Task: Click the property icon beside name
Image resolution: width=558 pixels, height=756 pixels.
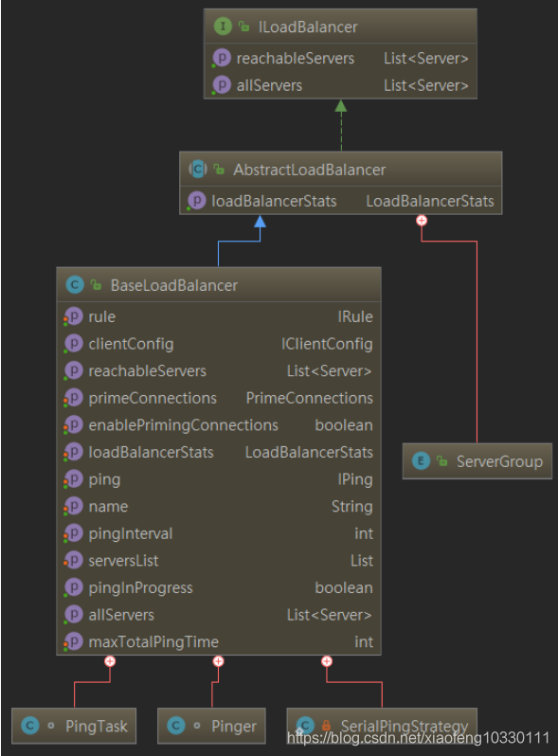Action: pyautogui.click(x=73, y=506)
